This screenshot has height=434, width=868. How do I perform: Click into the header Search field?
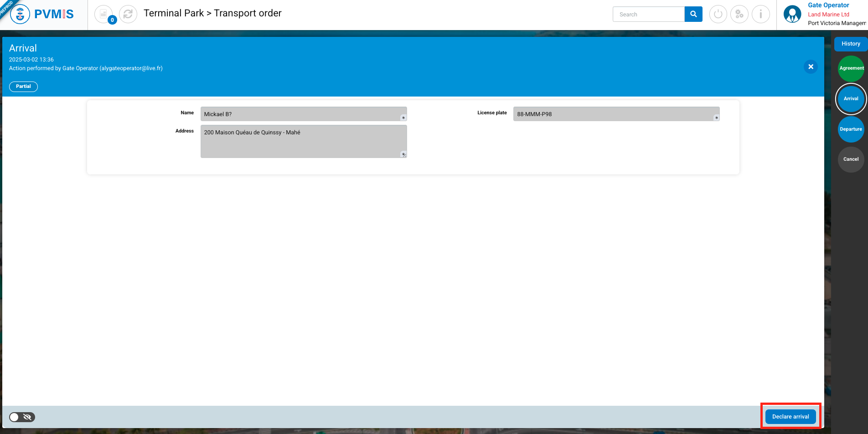[x=648, y=14]
